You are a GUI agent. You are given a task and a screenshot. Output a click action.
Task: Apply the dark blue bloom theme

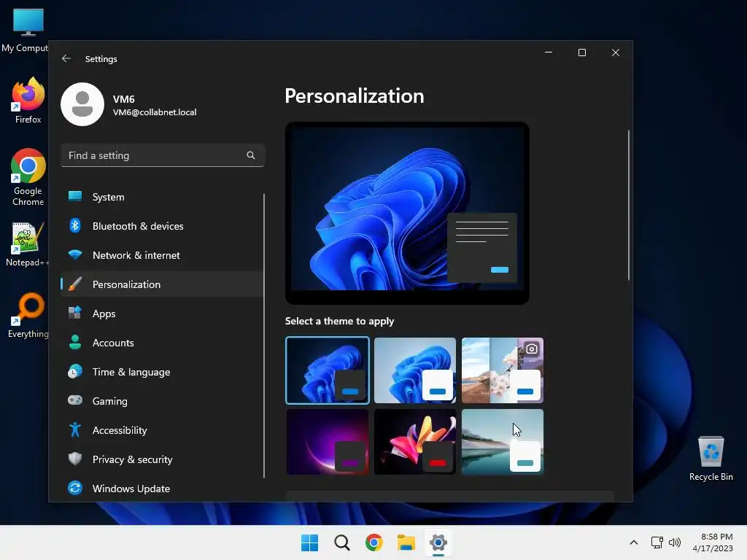pos(328,370)
